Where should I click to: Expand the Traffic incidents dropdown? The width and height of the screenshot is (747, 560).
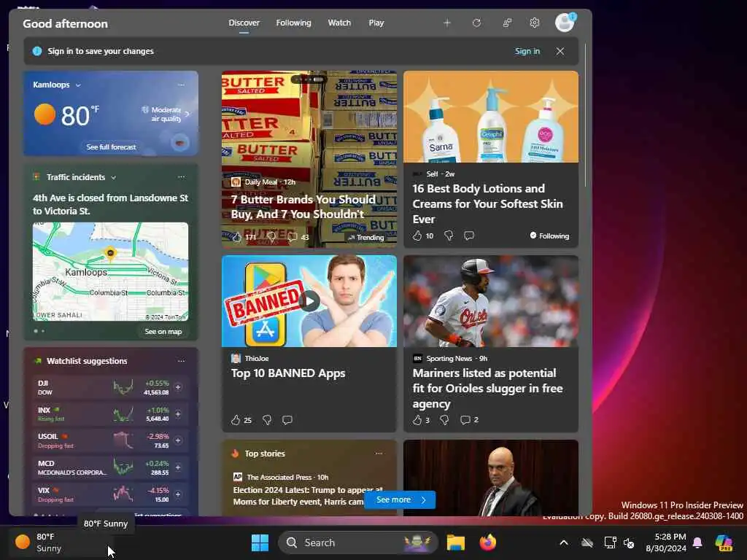pos(113,178)
